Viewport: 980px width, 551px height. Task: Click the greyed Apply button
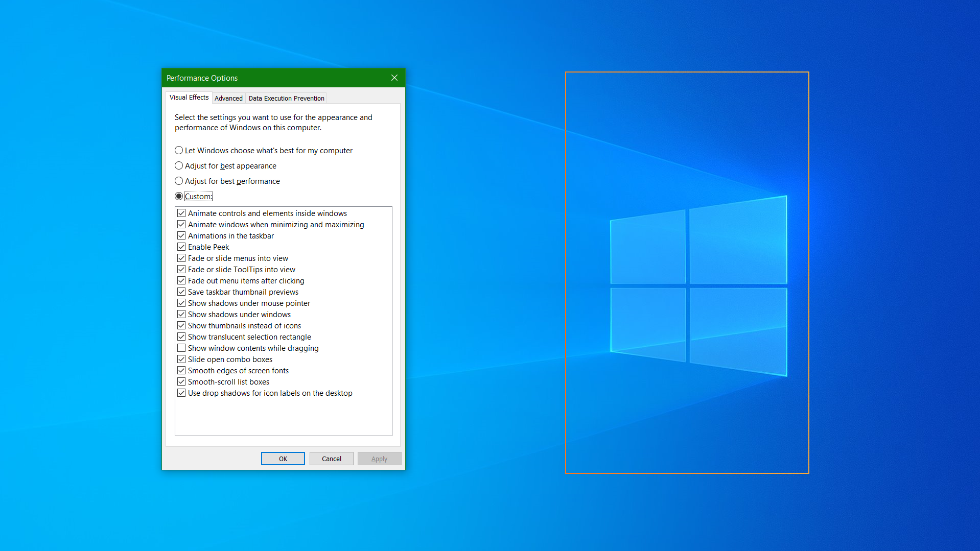(x=380, y=459)
